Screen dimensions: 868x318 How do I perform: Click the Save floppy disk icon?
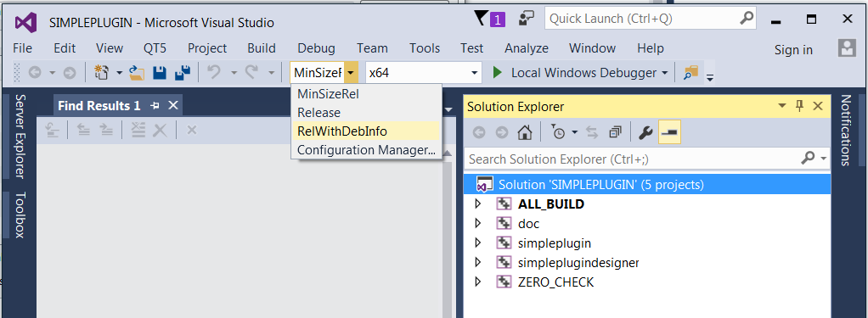pos(160,72)
